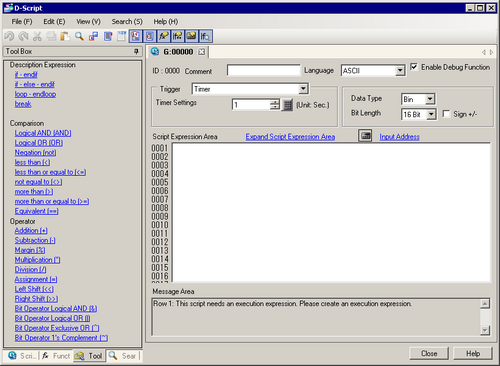Open the Trigger Timer dropdown

coord(303,89)
